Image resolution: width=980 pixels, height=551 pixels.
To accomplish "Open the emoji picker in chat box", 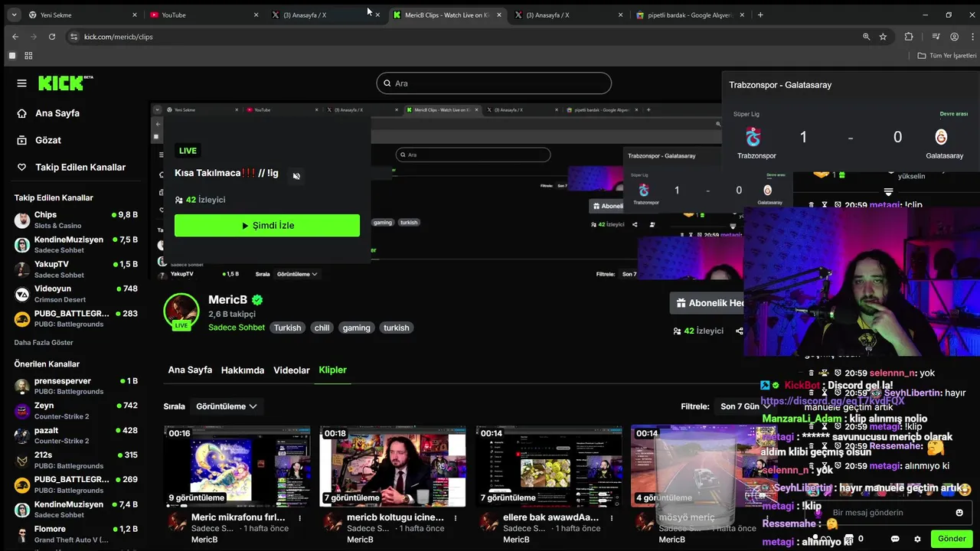I will 959,513.
